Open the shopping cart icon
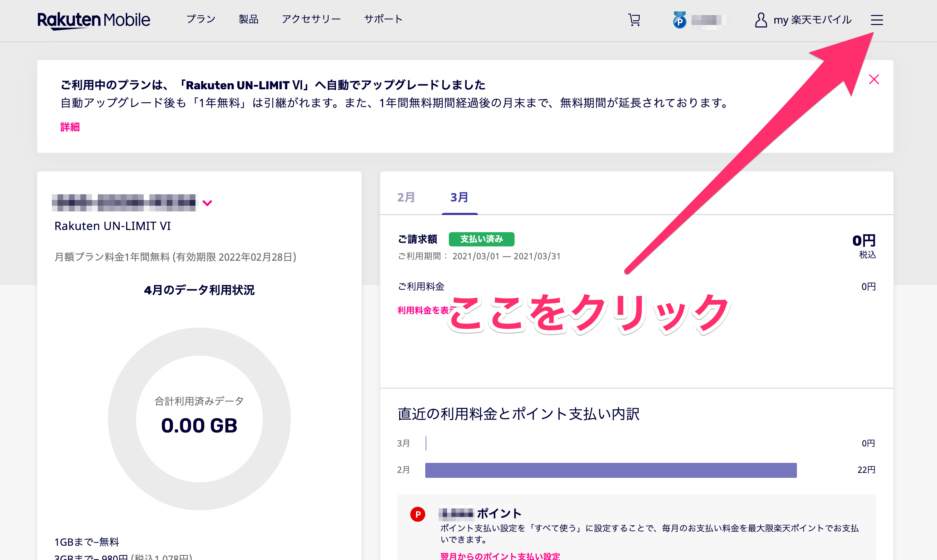 [634, 20]
